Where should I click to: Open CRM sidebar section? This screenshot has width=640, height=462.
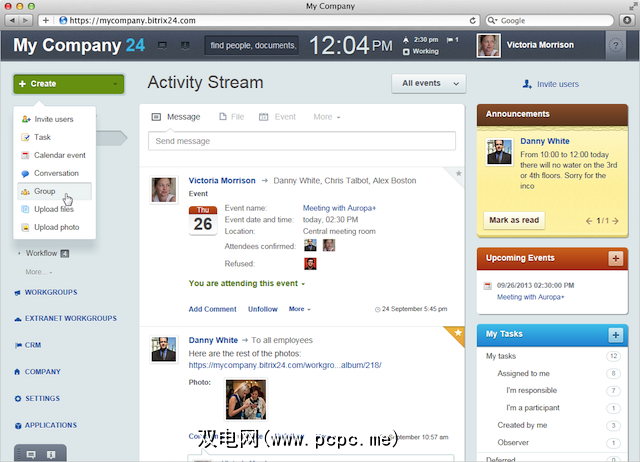33,345
